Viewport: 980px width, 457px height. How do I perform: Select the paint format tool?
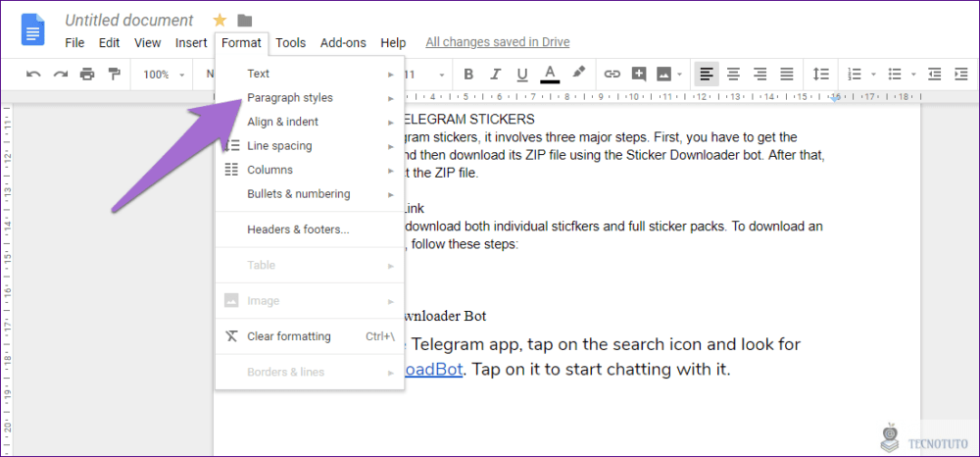coord(114,75)
